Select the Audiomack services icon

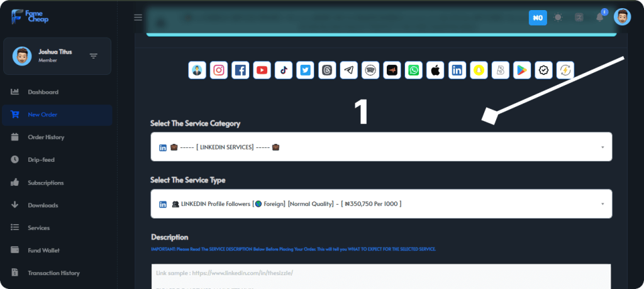392,71
